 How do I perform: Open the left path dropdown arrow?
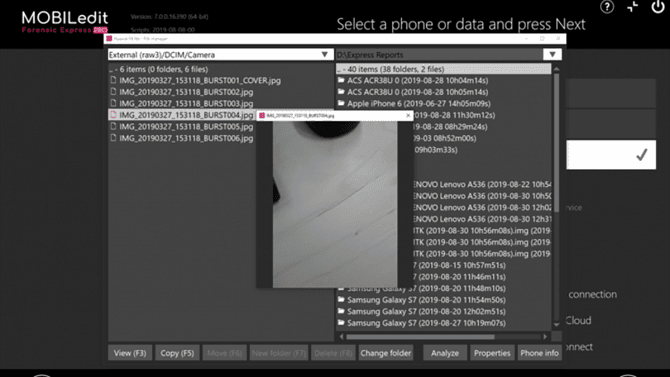[325, 55]
